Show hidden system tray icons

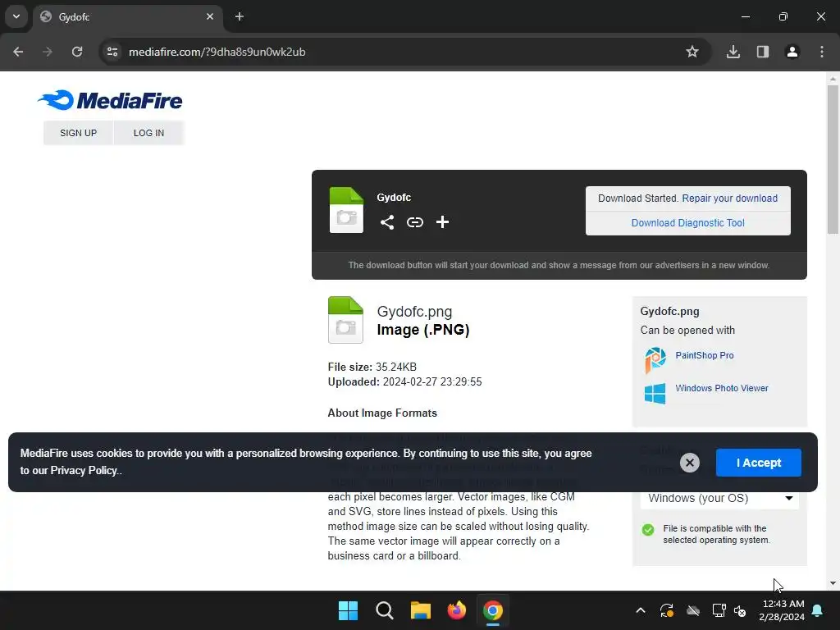pos(640,610)
